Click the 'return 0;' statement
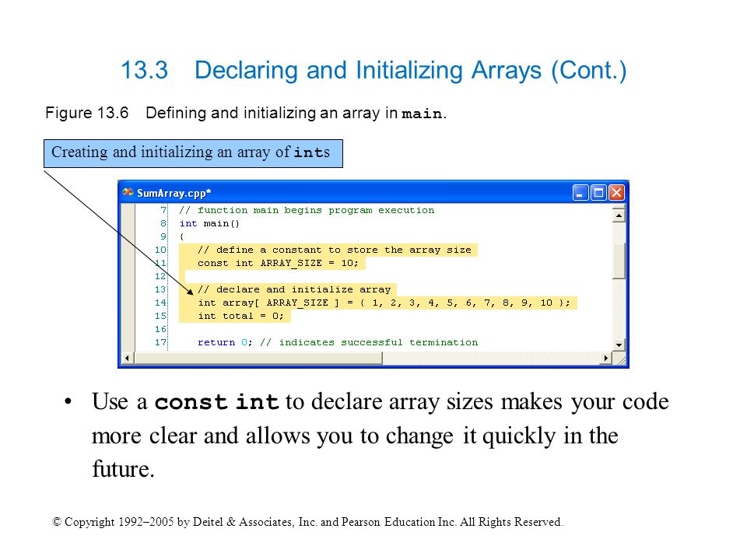The width and height of the screenshot is (747, 560). 225,342
